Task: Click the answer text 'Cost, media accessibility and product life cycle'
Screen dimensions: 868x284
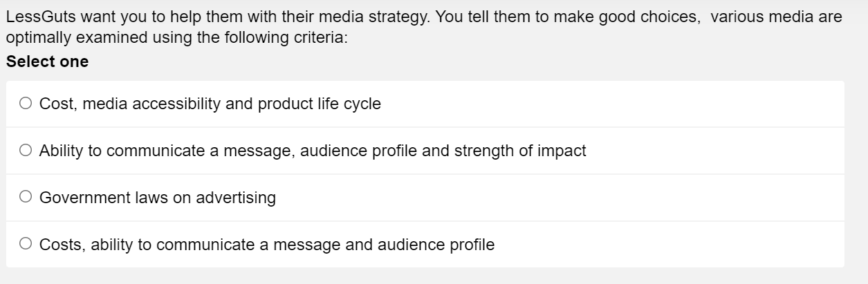Action: (210, 104)
